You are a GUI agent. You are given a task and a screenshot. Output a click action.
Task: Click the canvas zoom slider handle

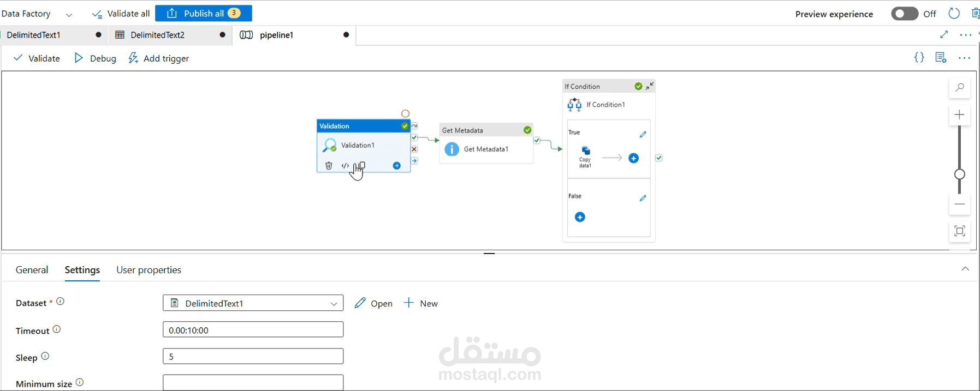click(x=959, y=174)
